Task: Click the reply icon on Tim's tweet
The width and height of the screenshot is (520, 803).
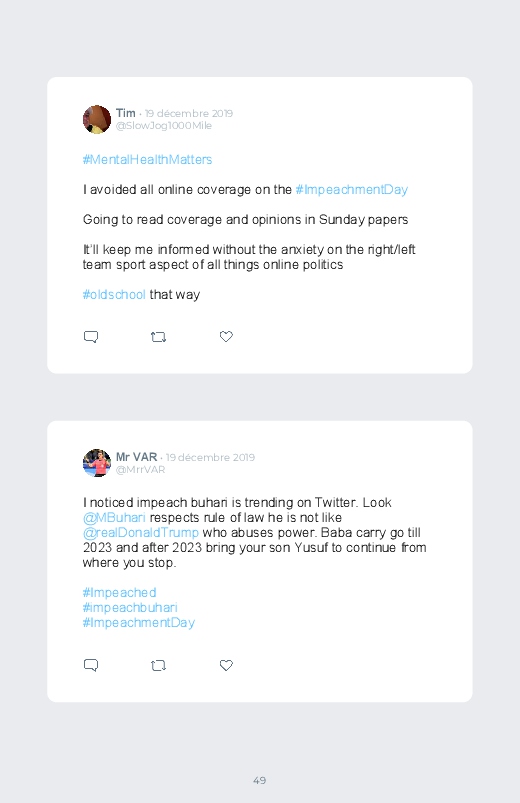Action: click(x=91, y=336)
